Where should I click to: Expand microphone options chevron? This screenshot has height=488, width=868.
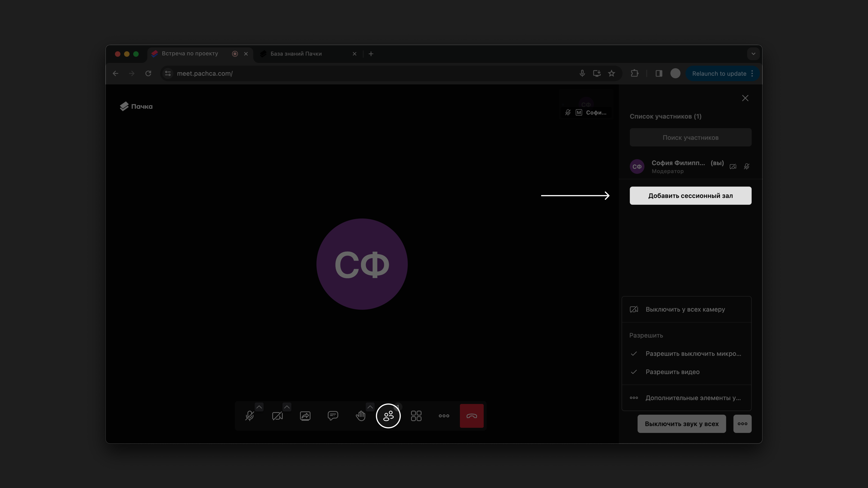pyautogui.click(x=259, y=407)
